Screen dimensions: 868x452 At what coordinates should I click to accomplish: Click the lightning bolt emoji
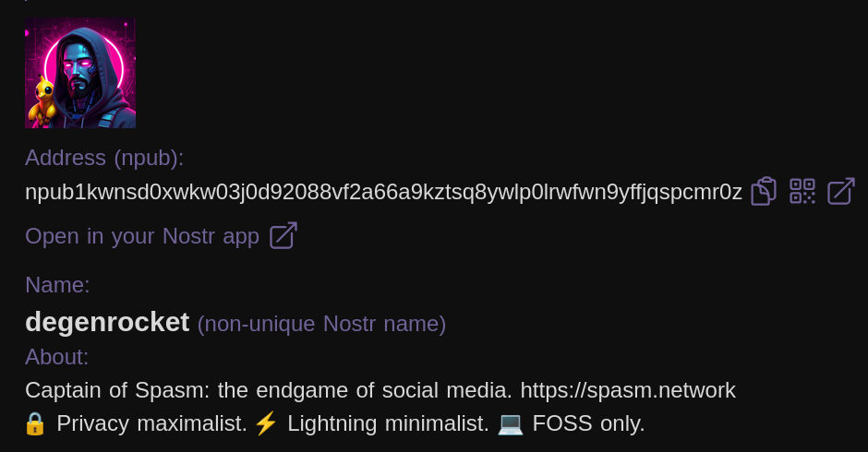pos(266,423)
